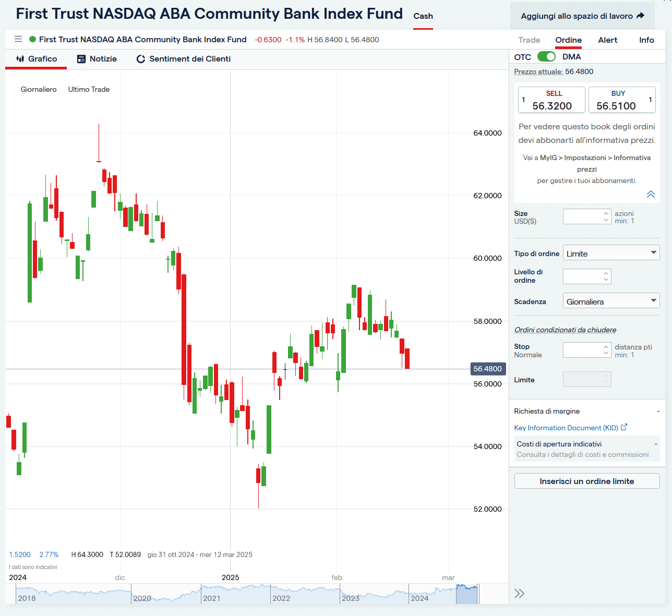Change the Ultimo Trade price type
Screen dimensions: 672x616
(89, 89)
